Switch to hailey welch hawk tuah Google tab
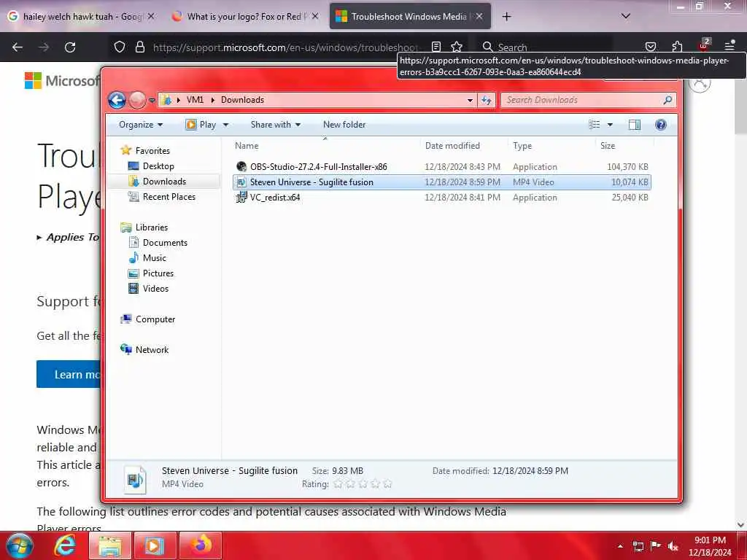The height and width of the screenshot is (560, 747). pos(82,17)
